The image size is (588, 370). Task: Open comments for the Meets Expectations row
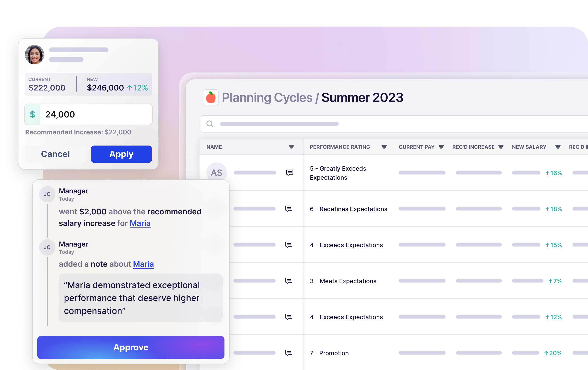click(289, 281)
